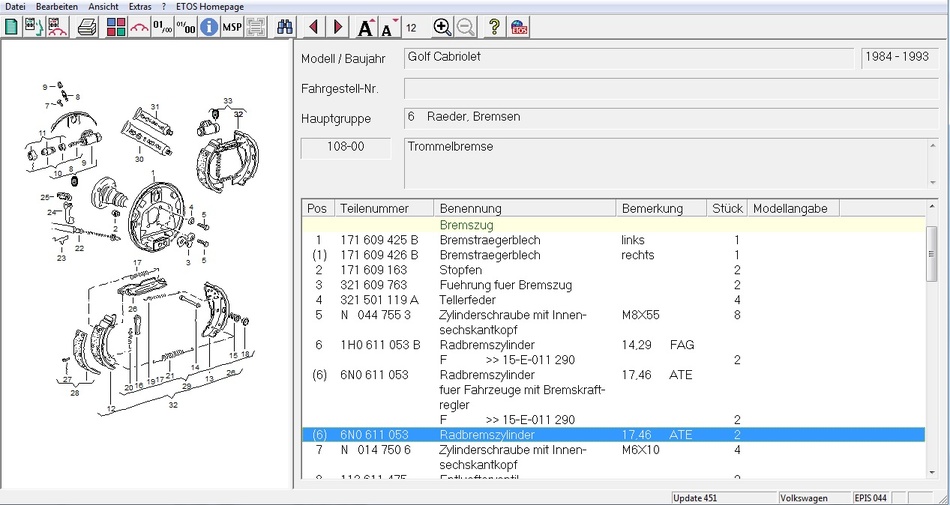Image resolution: width=950 pixels, height=505 pixels.
Task: Click the single red arc toolbar icon
Action: click(x=139, y=27)
